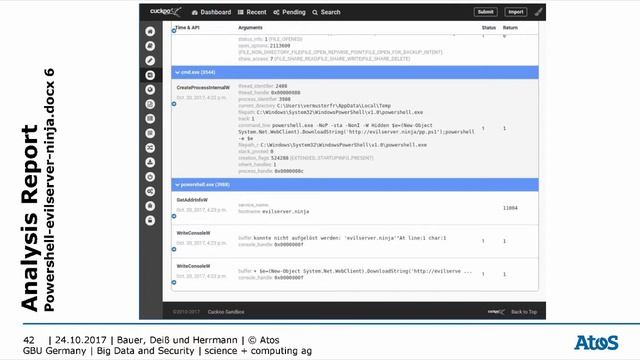Open the pie-chart style sidebar icon
The height and width of the screenshot is (360, 640).
point(150,89)
